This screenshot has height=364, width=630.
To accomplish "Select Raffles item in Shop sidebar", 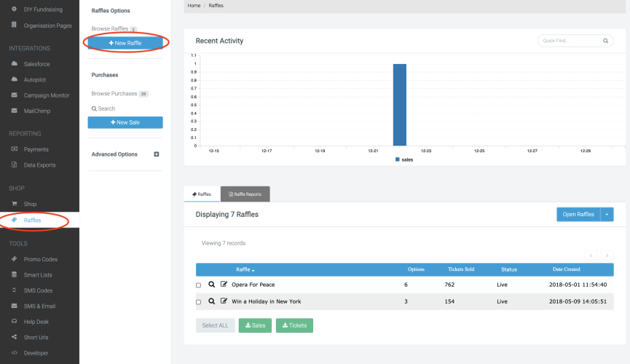I will pyautogui.click(x=32, y=220).
